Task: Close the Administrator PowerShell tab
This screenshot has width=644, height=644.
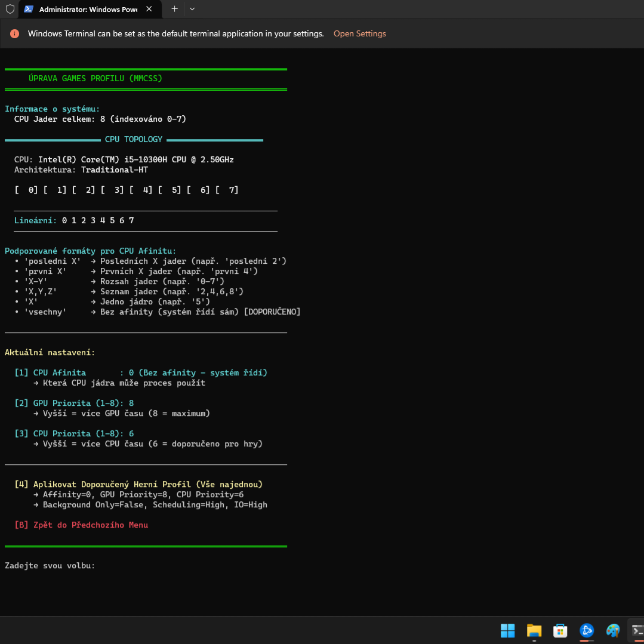Action: (149, 9)
